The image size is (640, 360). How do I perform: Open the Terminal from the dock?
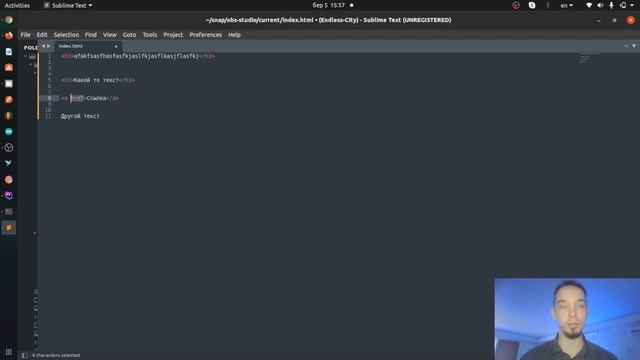click(9, 211)
